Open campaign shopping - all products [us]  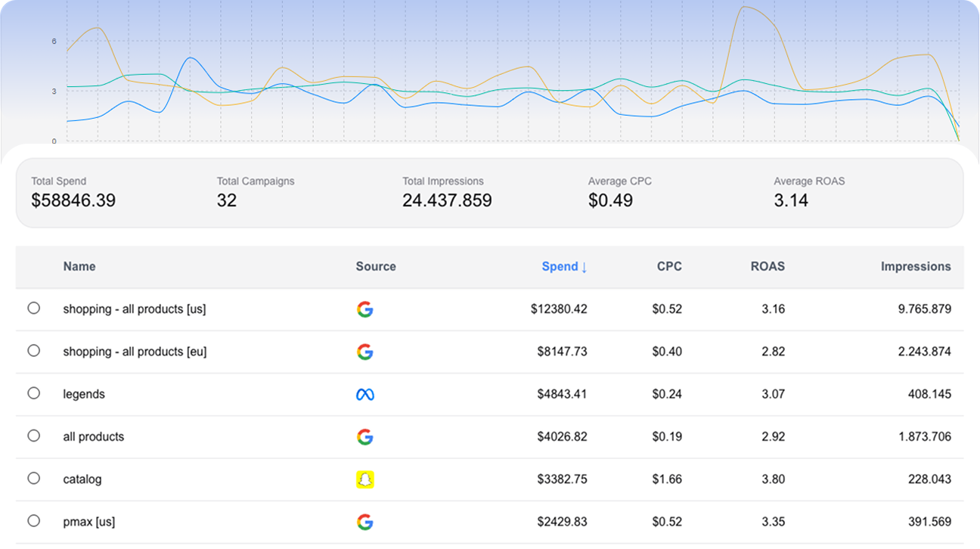tap(135, 309)
